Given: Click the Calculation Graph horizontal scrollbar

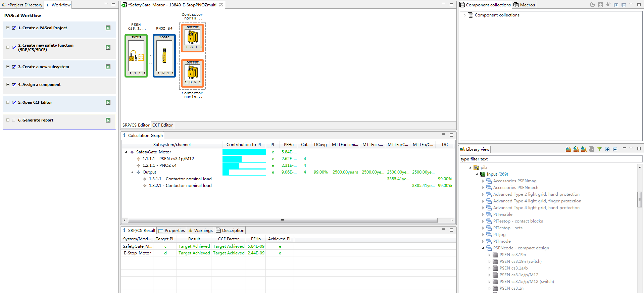Looking at the screenshot, I should [x=283, y=221].
